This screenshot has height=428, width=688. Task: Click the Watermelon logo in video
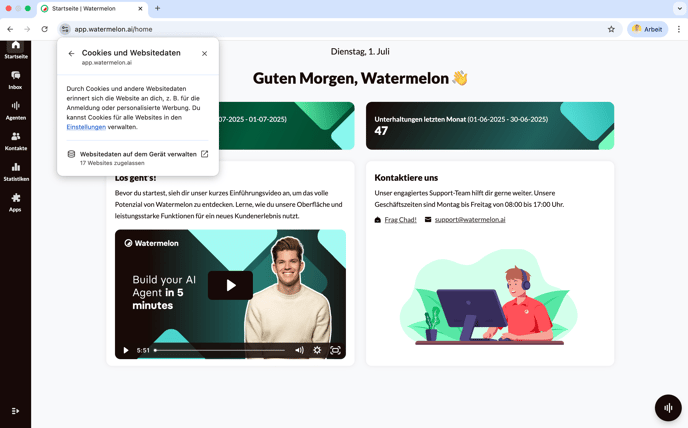click(x=151, y=243)
